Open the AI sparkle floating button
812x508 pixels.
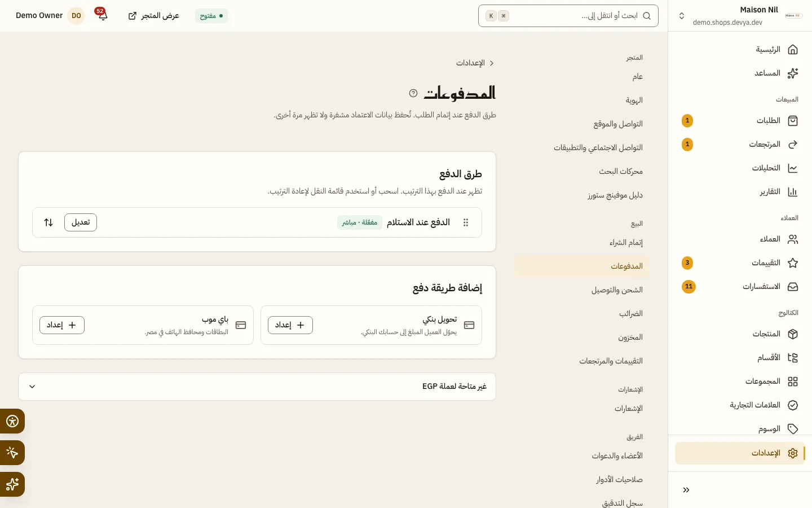[x=12, y=484]
